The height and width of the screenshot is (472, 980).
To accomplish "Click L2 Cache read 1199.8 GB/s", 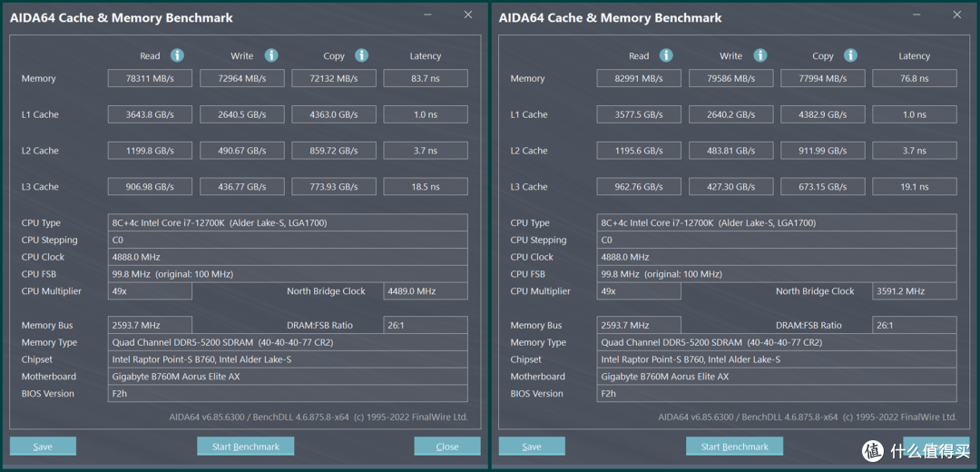I will point(150,151).
